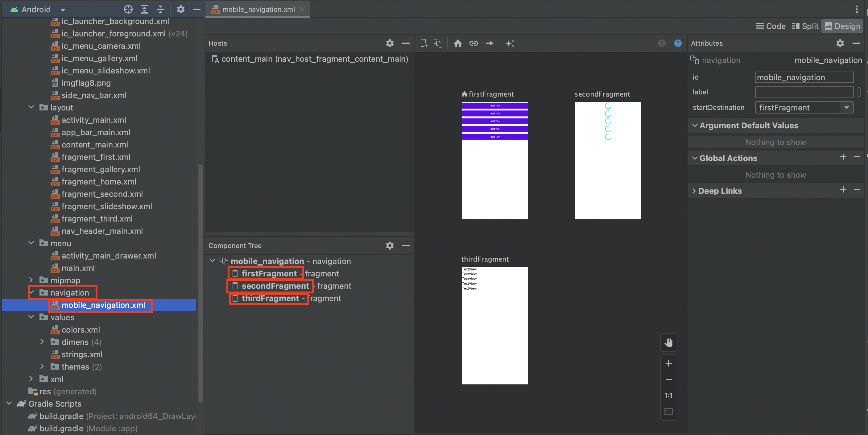The height and width of the screenshot is (435, 868).
Task: Zoom in with the plus button
Action: tap(668, 363)
